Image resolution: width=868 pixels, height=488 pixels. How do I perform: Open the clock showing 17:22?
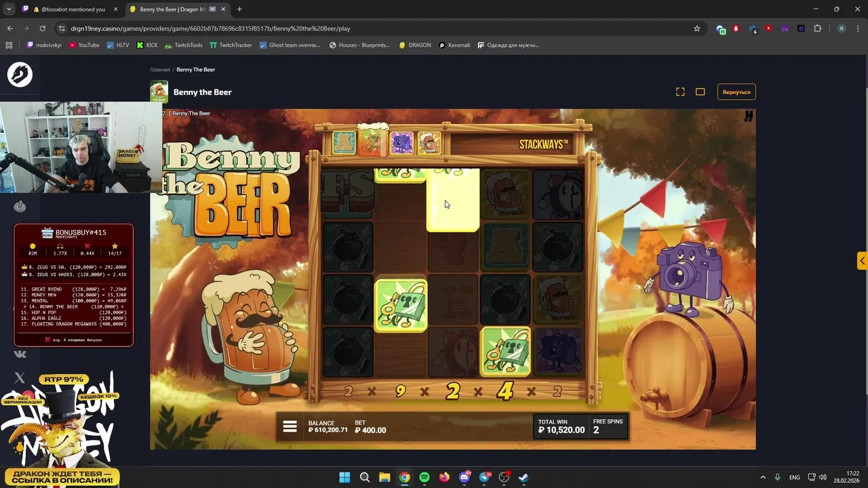pos(848,477)
